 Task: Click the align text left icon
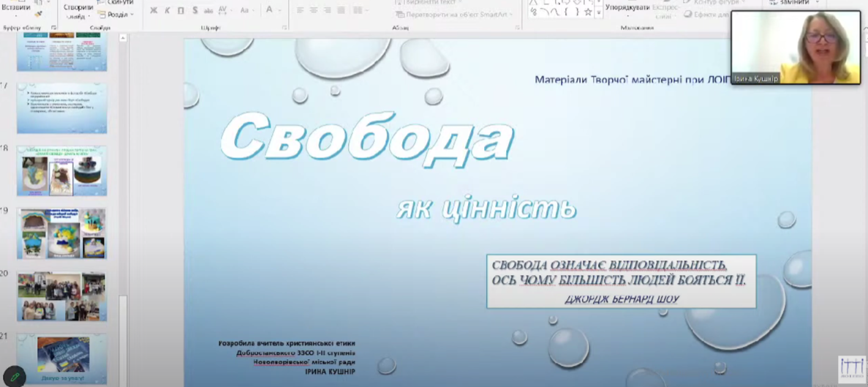[301, 10]
